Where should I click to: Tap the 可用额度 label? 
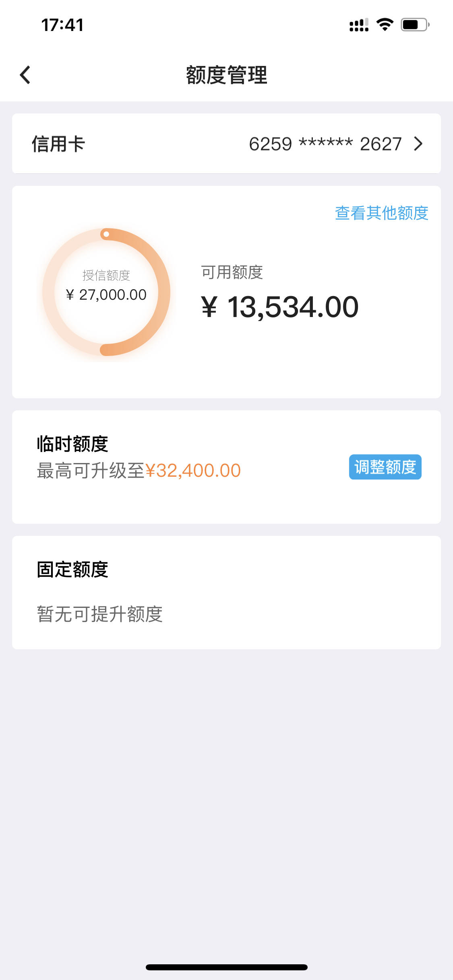click(x=232, y=272)
